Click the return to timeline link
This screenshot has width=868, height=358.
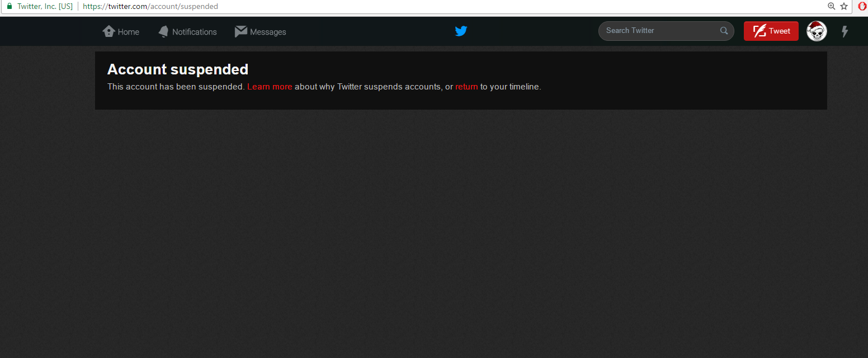466,87
